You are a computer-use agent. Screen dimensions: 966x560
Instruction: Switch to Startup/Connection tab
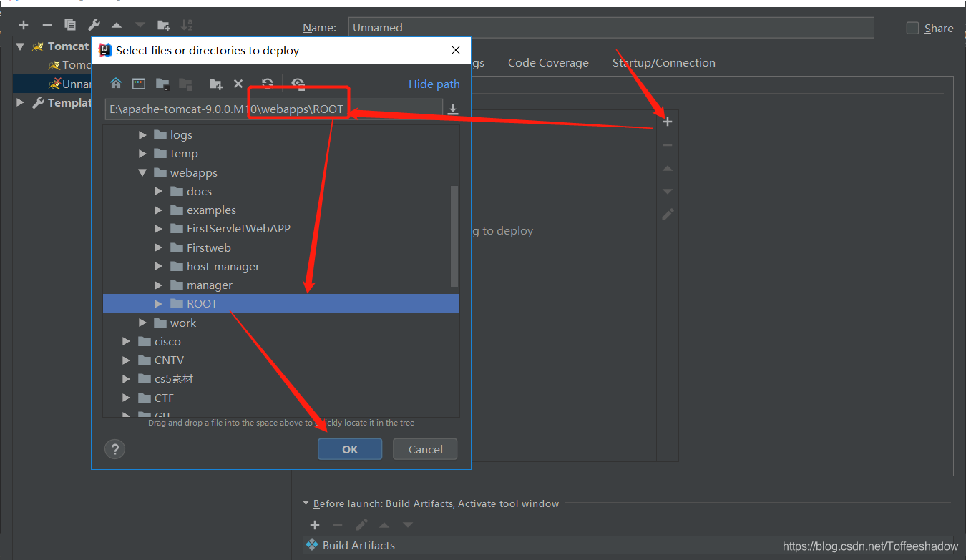pyautogui.click(x=663, y=63)
